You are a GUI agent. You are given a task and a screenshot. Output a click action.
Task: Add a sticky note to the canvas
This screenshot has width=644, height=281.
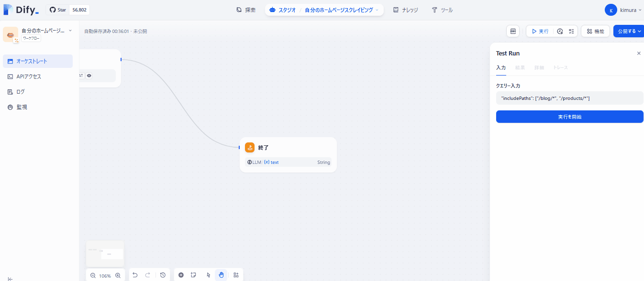pos(193,275)
